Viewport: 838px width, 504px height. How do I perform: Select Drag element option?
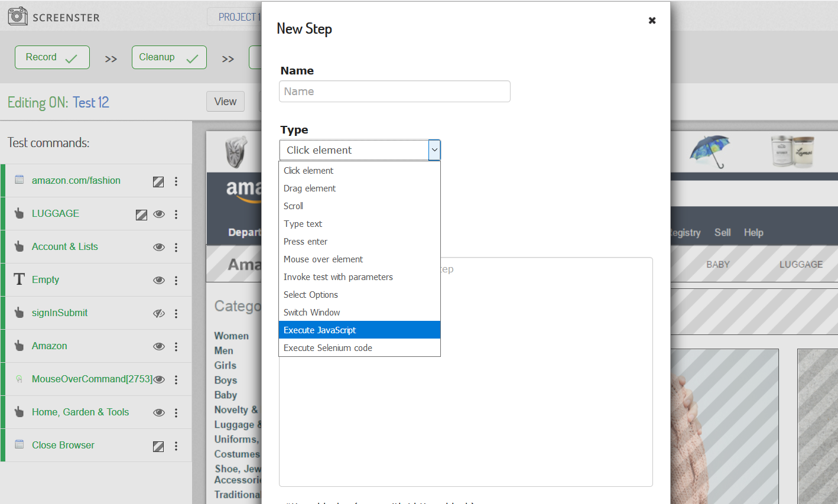pos(359,188)
